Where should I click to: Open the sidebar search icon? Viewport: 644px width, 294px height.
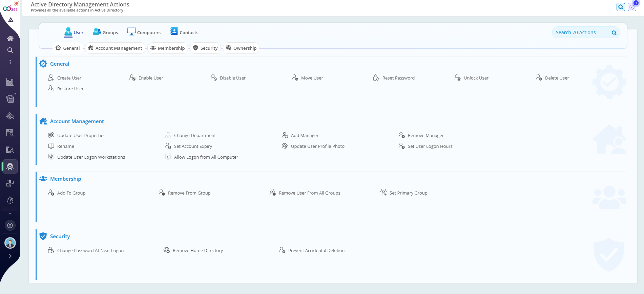click(x=10, y=50)
